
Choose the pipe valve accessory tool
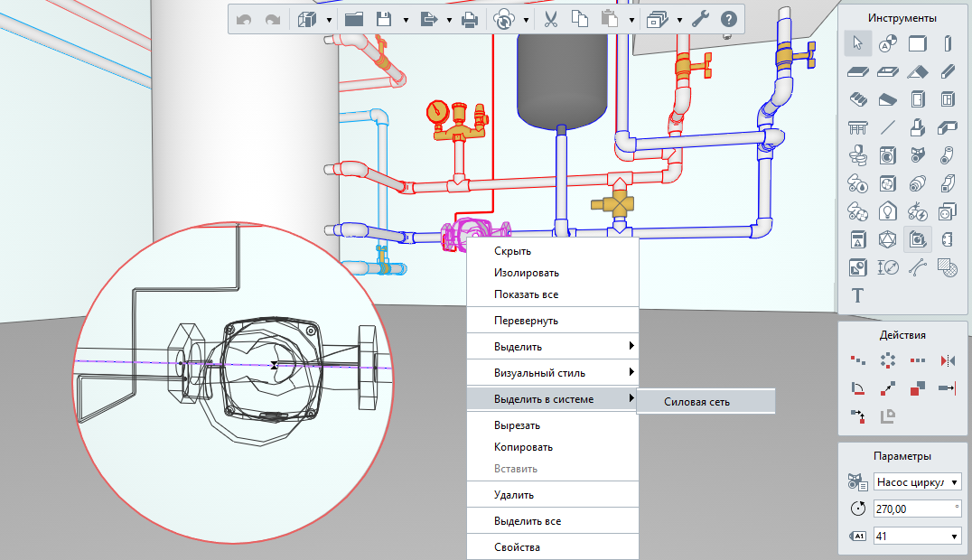tap(918, 155)
